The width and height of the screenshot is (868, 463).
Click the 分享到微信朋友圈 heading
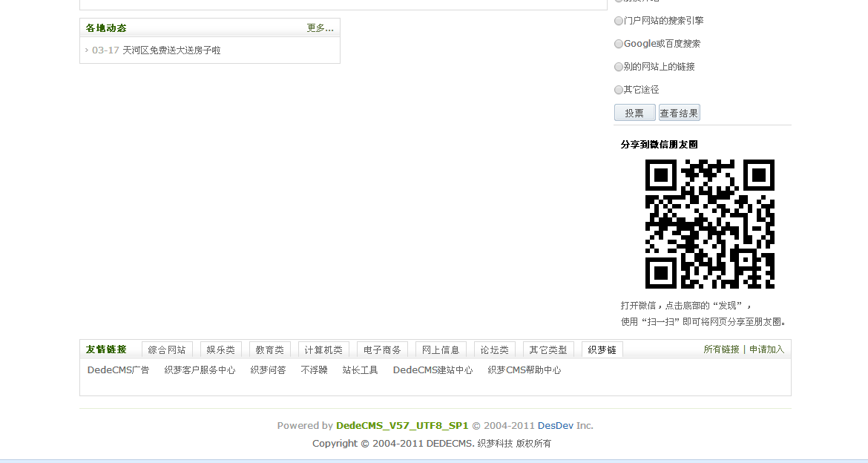[659, 145]
